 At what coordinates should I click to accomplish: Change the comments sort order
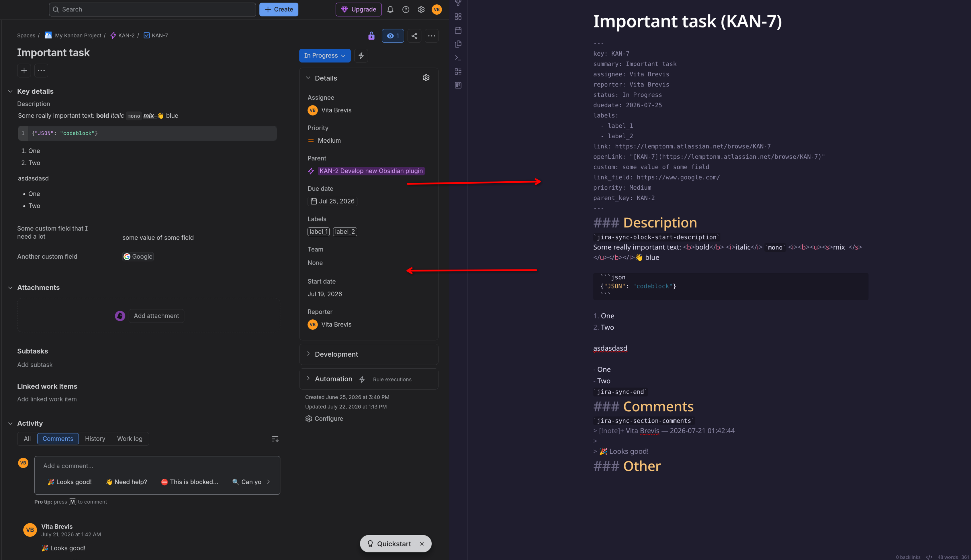(275, 439)
